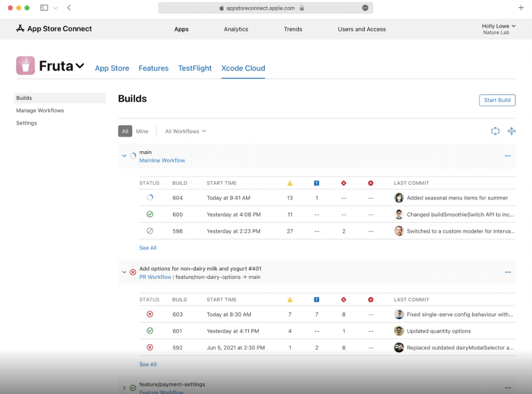Click the collapse all groups icon
Image resolution: width=532 pixels, height=394 pixels.
[511, 131]
